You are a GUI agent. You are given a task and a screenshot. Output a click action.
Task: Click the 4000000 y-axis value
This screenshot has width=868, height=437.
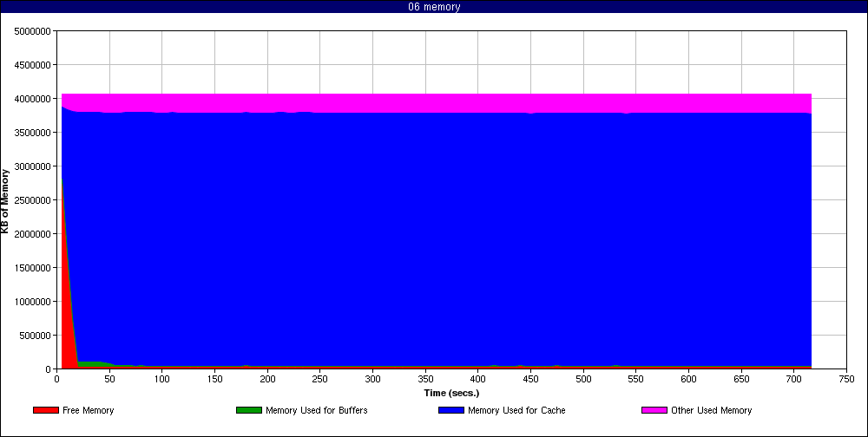[x=34, y=99]
